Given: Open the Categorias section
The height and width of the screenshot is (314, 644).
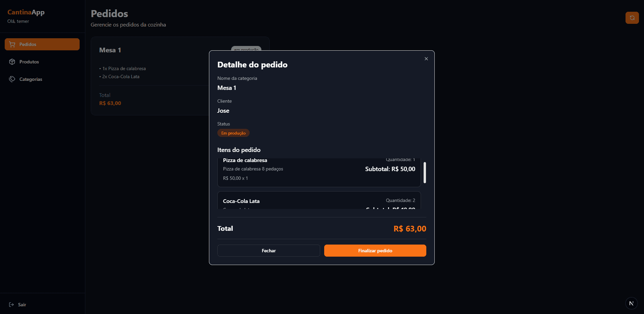Looking at the screenshot, I should [30, 79].
